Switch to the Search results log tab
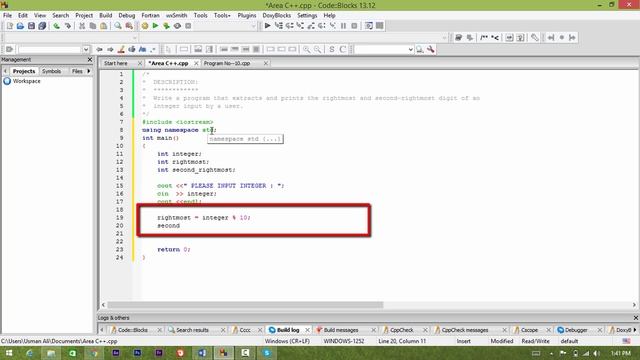 click(x=192, y=330)
